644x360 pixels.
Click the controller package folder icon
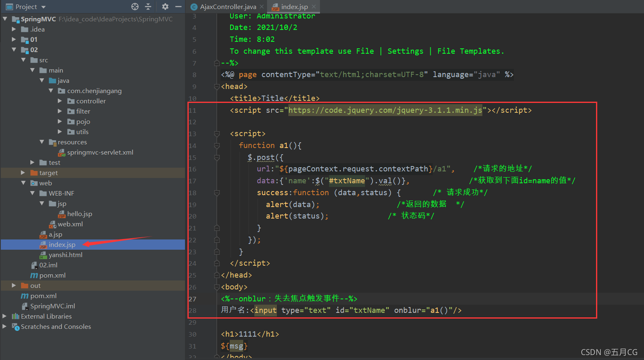(x=71, y=101)
